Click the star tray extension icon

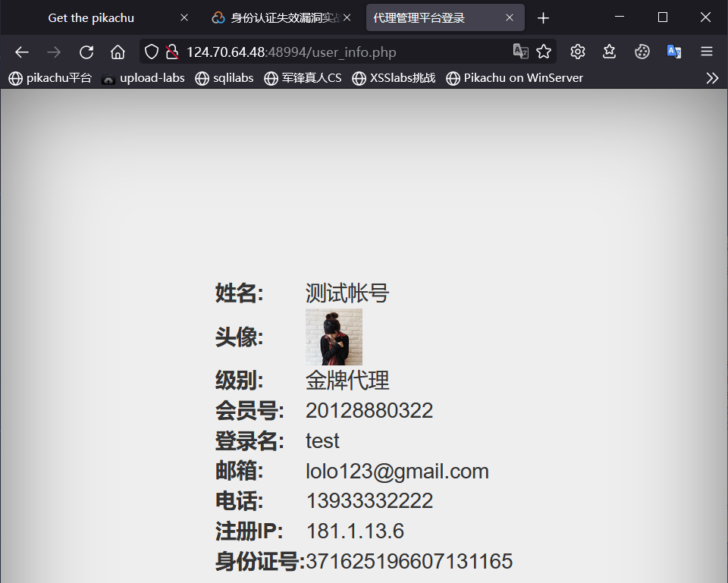tap(609, 52)
